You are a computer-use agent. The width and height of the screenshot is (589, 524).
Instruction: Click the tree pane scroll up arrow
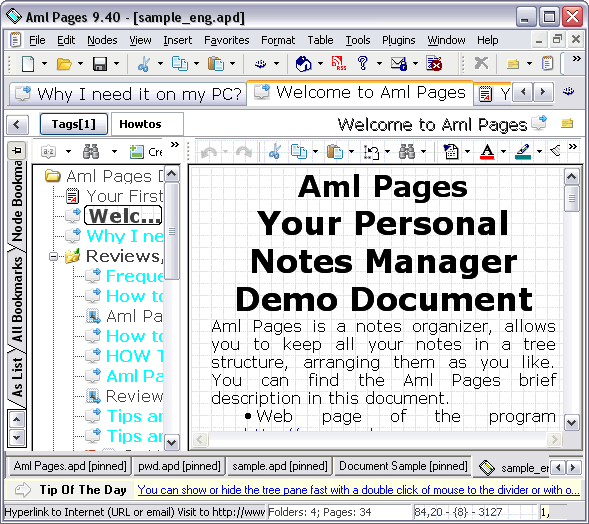pyautogui.click(x=172, y=174)
